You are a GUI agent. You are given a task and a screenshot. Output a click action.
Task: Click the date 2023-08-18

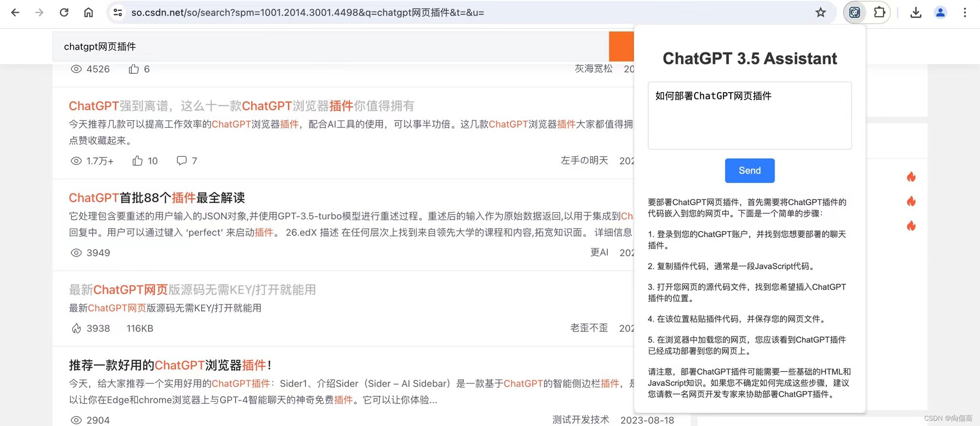click(647, 420)
